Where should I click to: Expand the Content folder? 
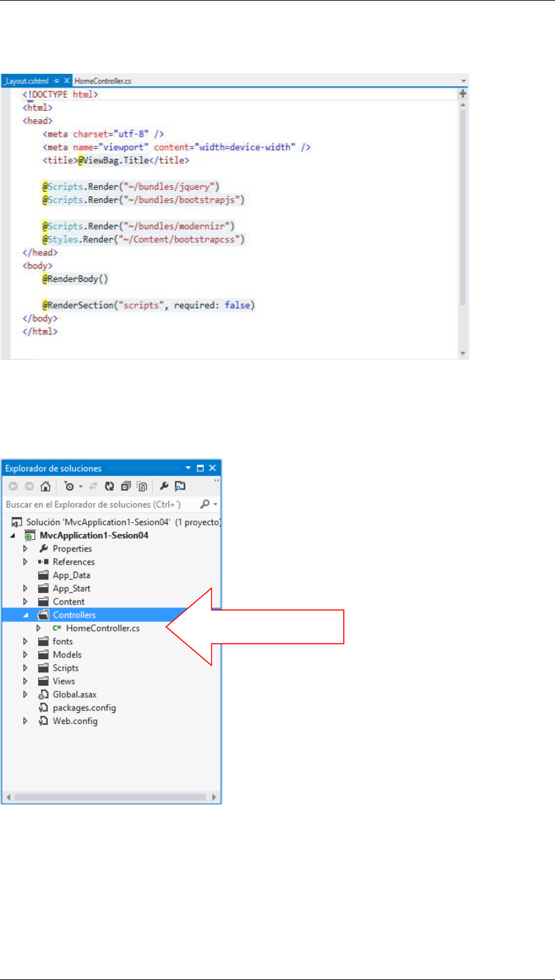[25, 601]
